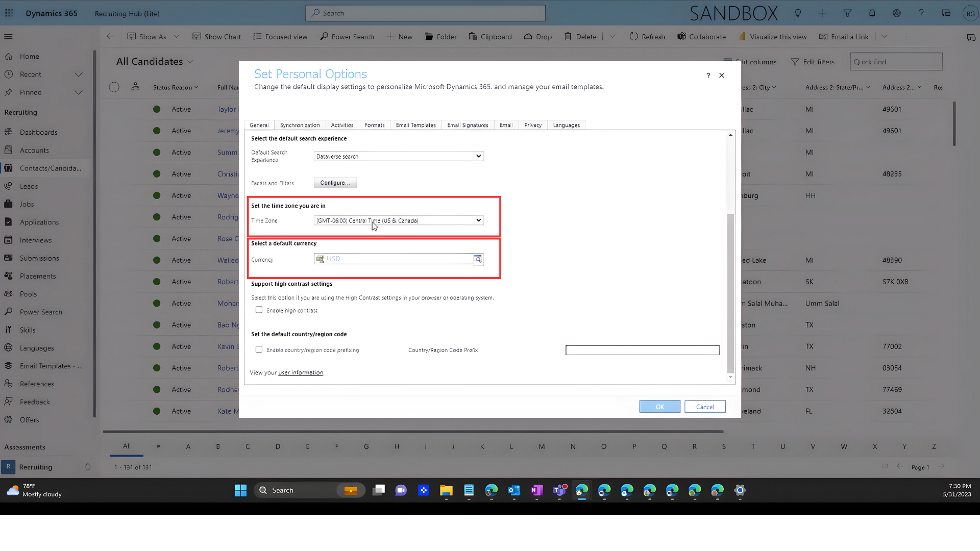Click the lightbulb assistant icon in header

click(798, 13)
